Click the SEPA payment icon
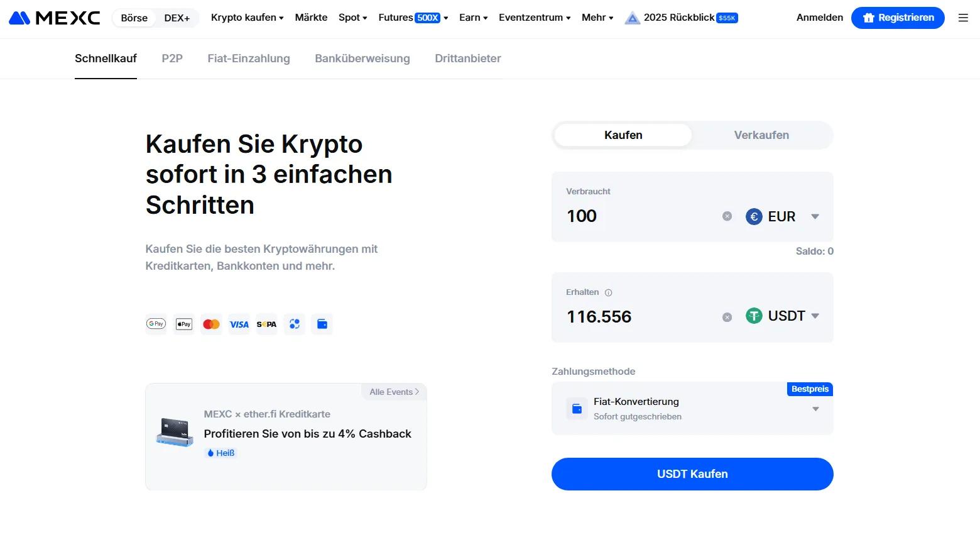Viewport: 980px width, 542px height. pyautogui.click(x=266, y=324)
